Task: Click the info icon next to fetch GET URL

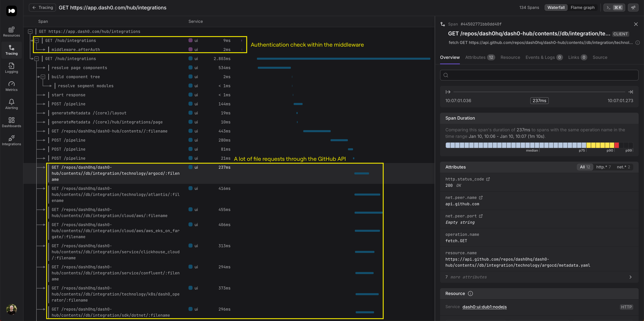Action: click(x=637, y=42)
